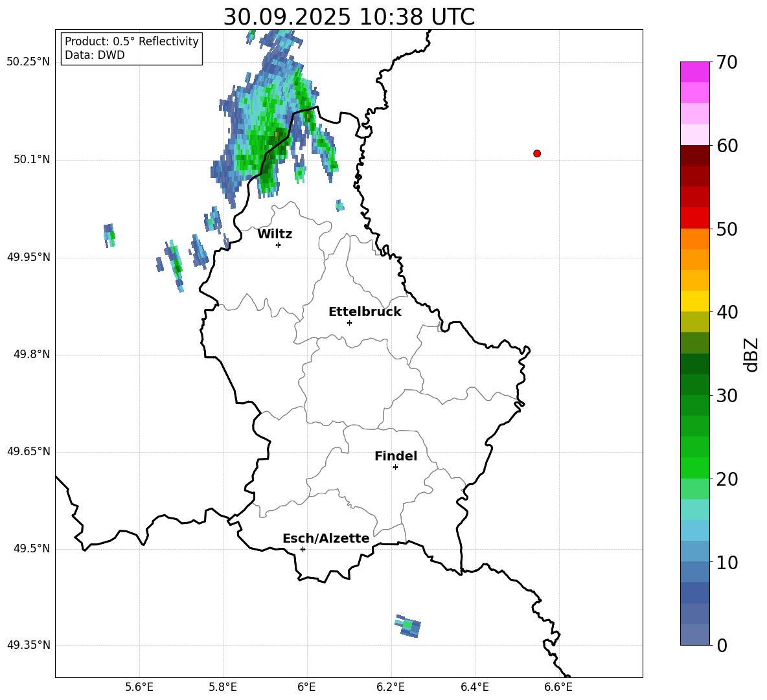Click the 'dBZ' colorbar label

click(x=751, y=354)
